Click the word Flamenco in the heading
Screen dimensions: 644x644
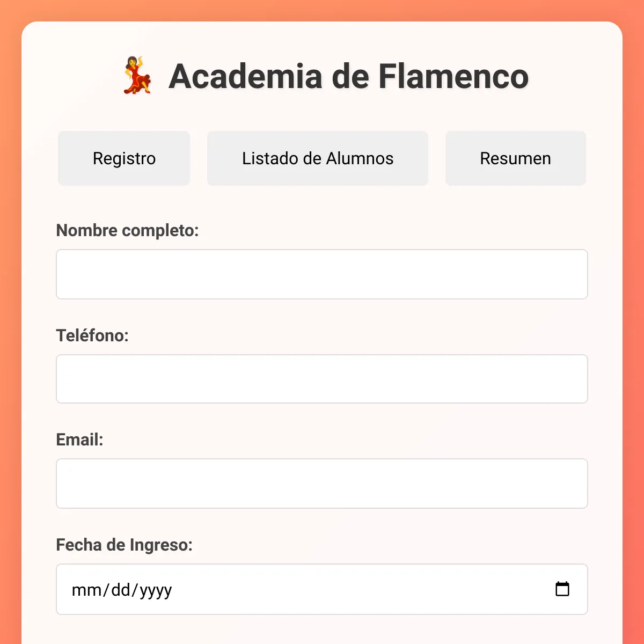click(453, 76)
